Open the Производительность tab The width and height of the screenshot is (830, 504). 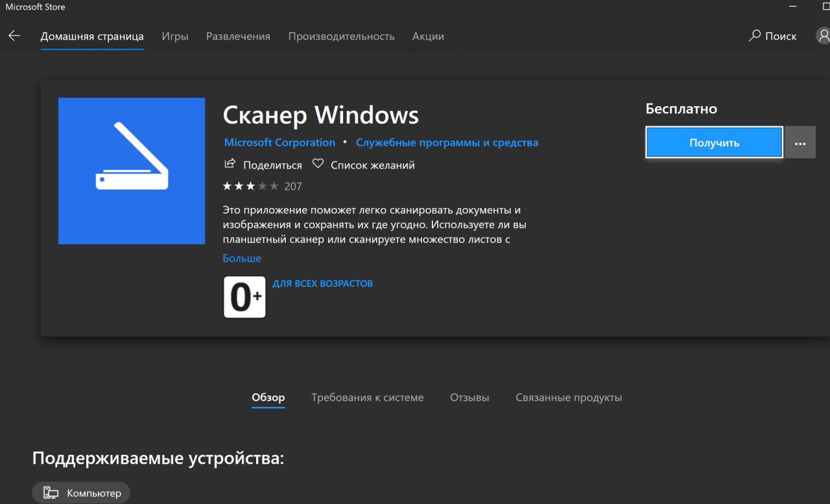point(341,36)
